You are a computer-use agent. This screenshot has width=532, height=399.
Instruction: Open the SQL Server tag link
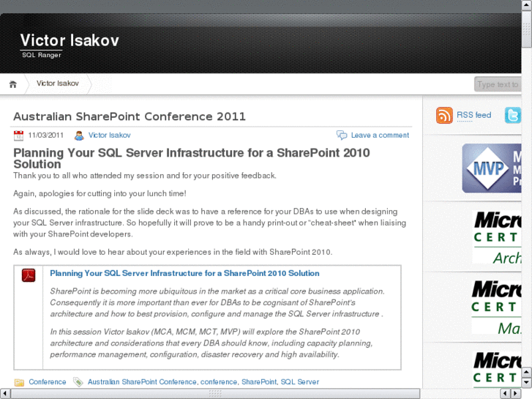(x=300, y=382)
